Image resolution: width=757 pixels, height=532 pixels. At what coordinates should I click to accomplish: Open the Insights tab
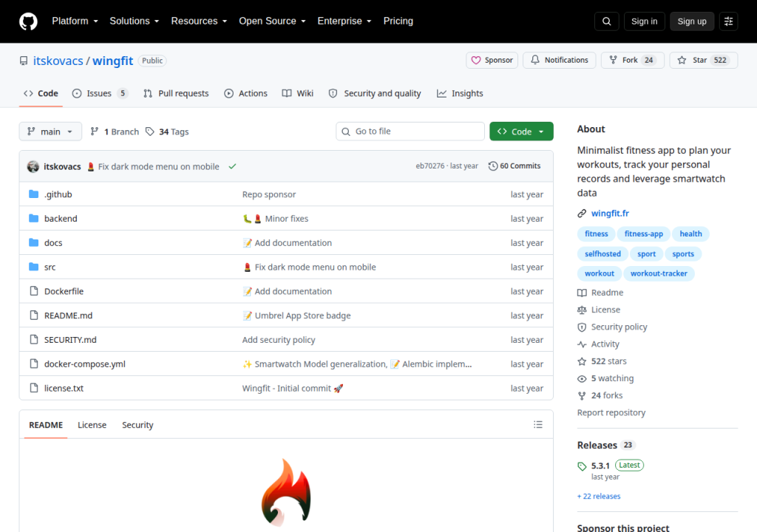pyautogui.click(x=460, y=94)
